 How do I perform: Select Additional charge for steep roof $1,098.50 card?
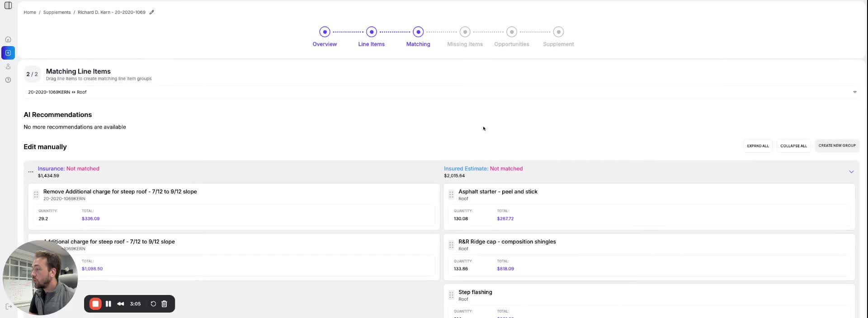click(234, 257)
